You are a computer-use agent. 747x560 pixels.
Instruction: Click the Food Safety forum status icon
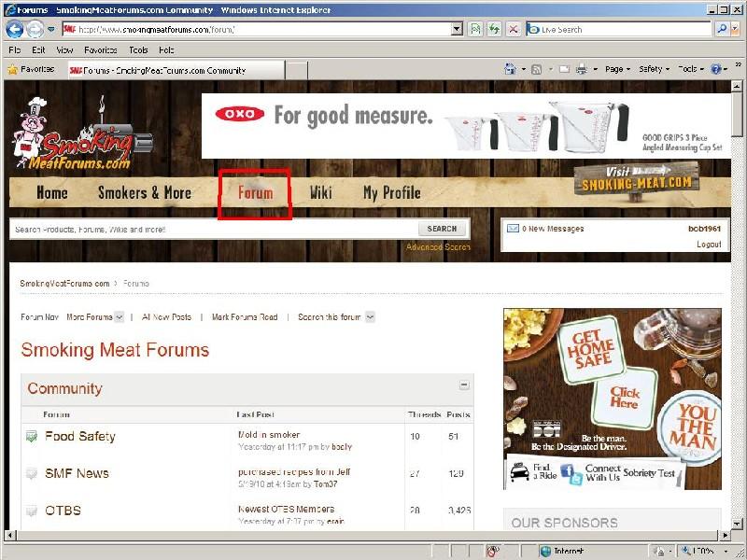(32, 437)
